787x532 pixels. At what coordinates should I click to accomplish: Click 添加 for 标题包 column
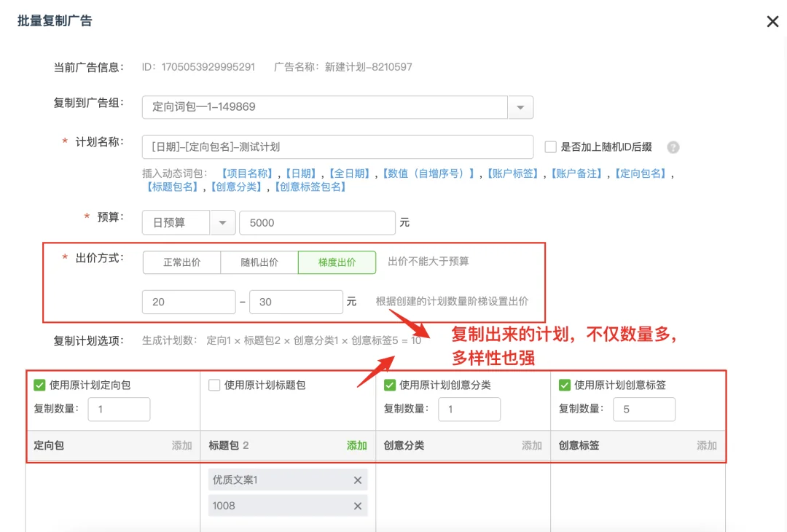pyautogui.click(x=357, y=446)
